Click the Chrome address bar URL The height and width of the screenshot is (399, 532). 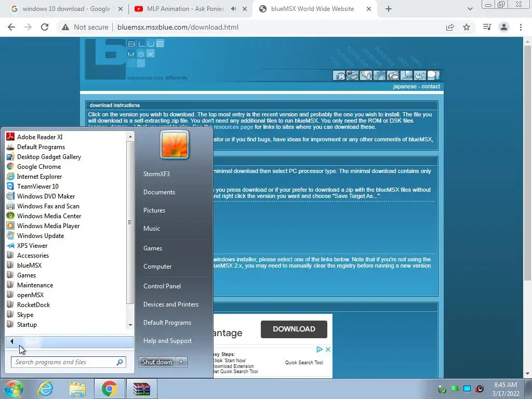[178, 27]
